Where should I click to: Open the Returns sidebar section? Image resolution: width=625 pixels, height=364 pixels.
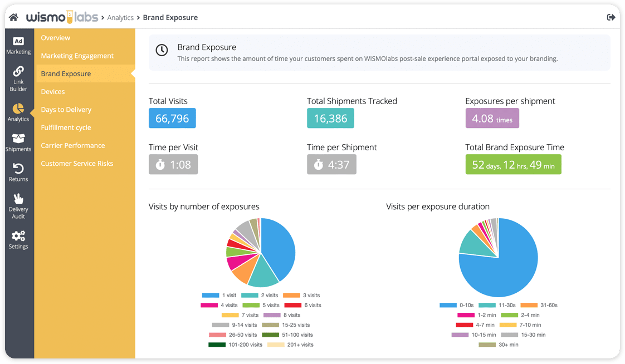(x=18, y=173)
